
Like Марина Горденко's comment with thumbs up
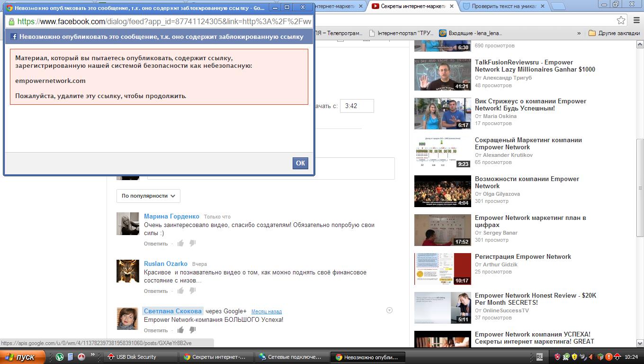coord(180,243)
